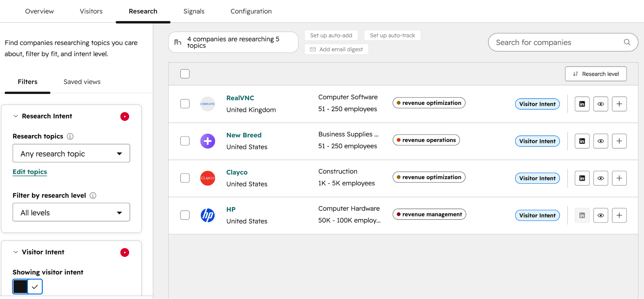This screenshot has width=644, height=299.
Task: Open HP LinkedIn icon
Action: click(x=582, y=215)
